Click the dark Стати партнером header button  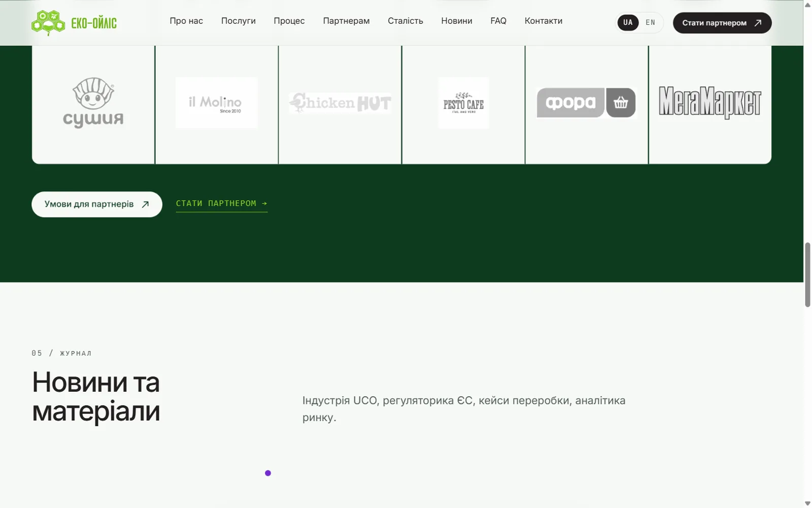pyautogui.click(x=722, y=23)
